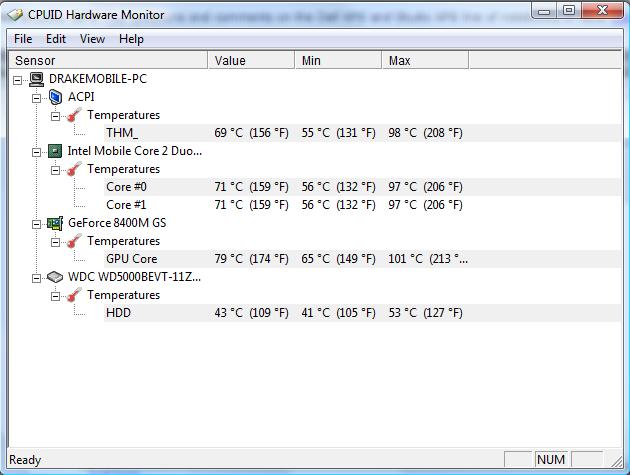Click the Min column header
This screenshot has width=630, height=475.
coord(339,60)
